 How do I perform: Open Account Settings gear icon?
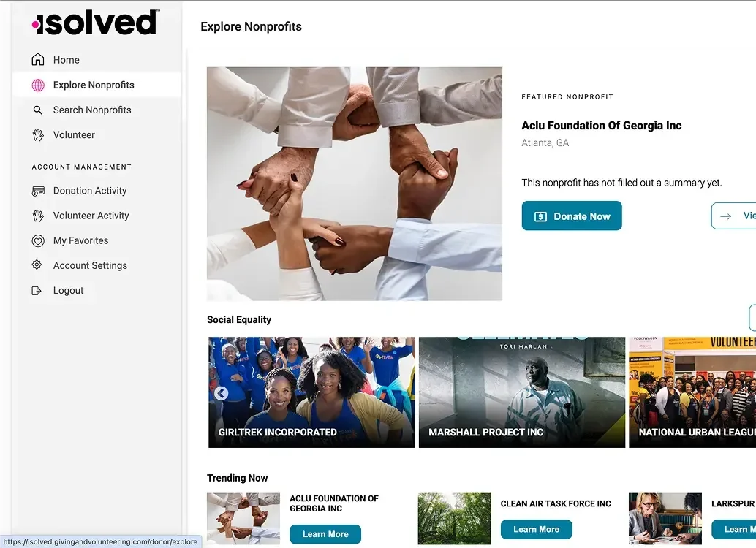pyautogui.click(x=37, y=265)
